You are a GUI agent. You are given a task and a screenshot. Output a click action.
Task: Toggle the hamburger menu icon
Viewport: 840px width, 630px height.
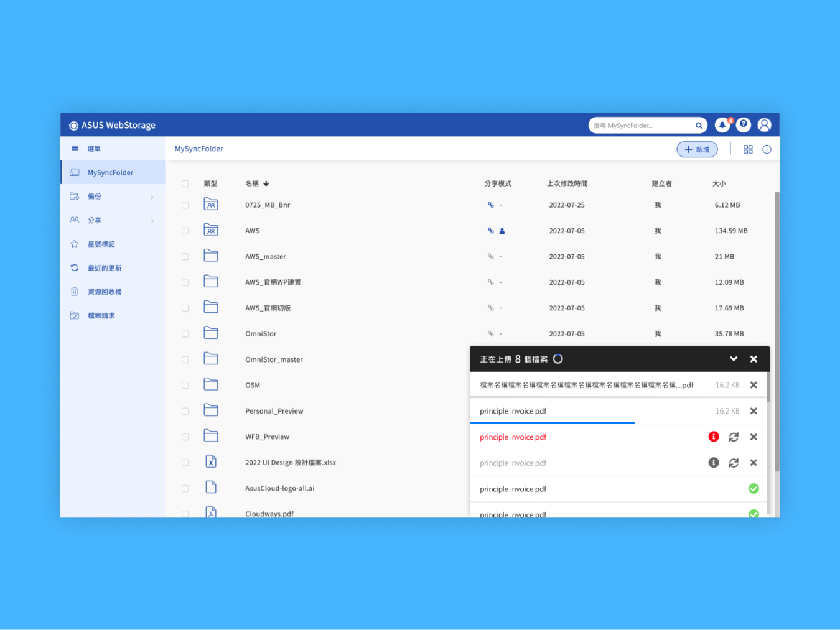[75, 148]
